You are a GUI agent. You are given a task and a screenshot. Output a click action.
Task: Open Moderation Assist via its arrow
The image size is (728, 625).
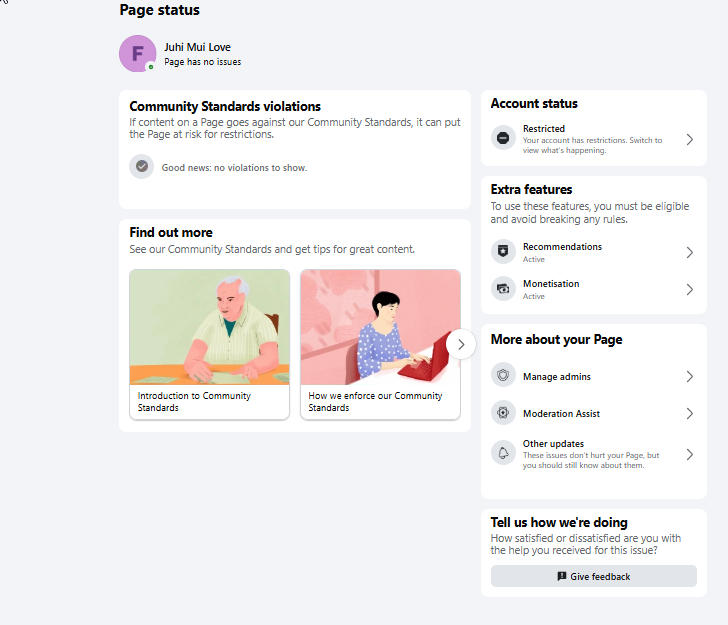tap(689, 413)
